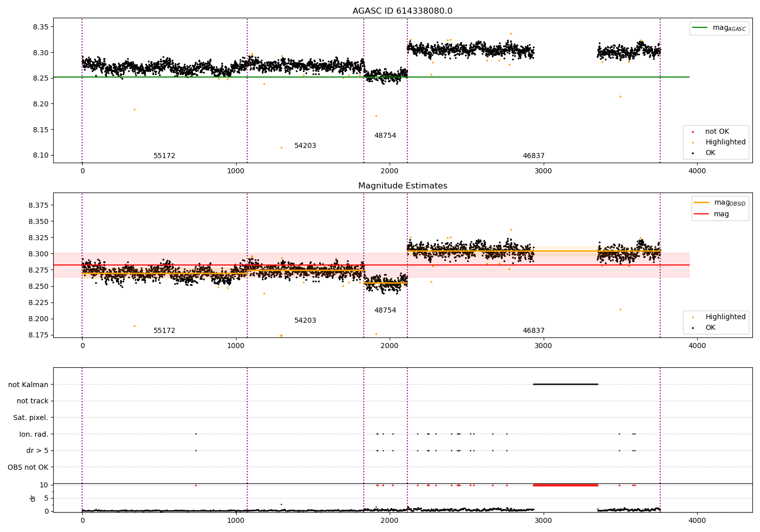760x532 pixels.
Task: Click the 8.20 y-axis tick in top plot
Action: coord(41,104)
